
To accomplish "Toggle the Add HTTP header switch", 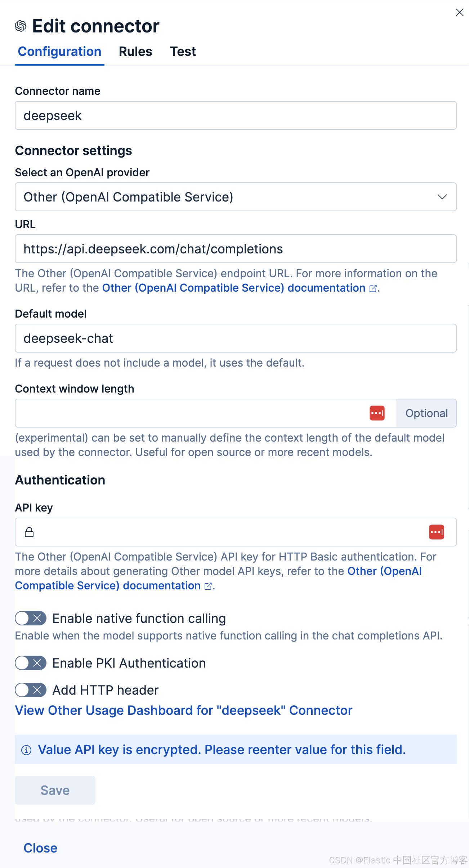I will tap(31, 690).
